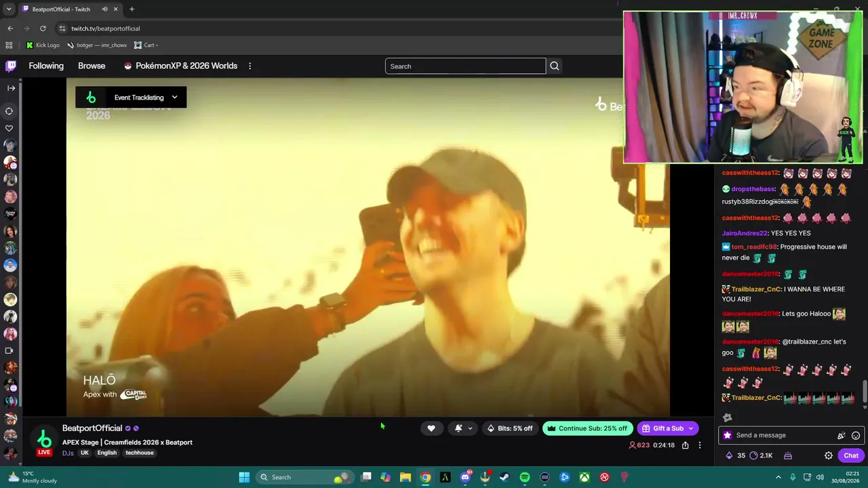Image resolution: width=868 pixels, height=488 pixels.
Task: Click the tom_readlfc98 username in chat
Action: (754, 247)
